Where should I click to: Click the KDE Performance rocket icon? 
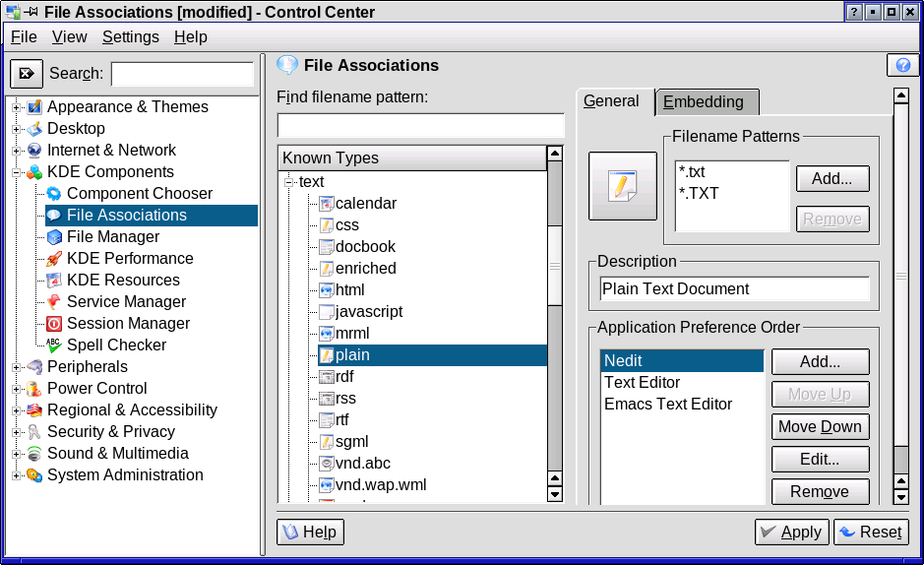(54, 259)
